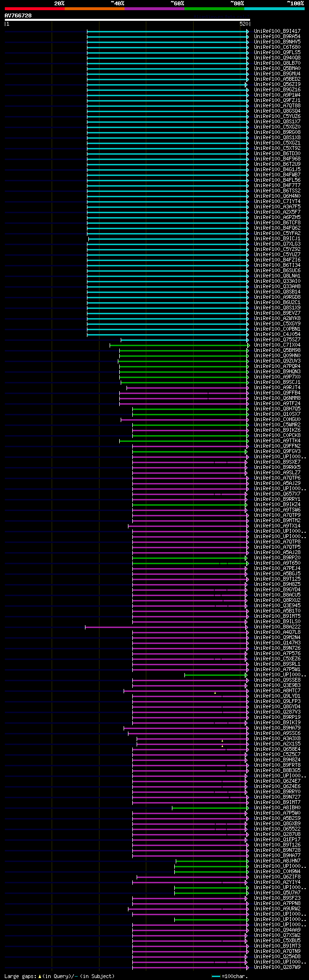Screen dimensions: 309x980
Task: Select hit label UniRef100_Q9ZUV3
Action: pos(277,361)
